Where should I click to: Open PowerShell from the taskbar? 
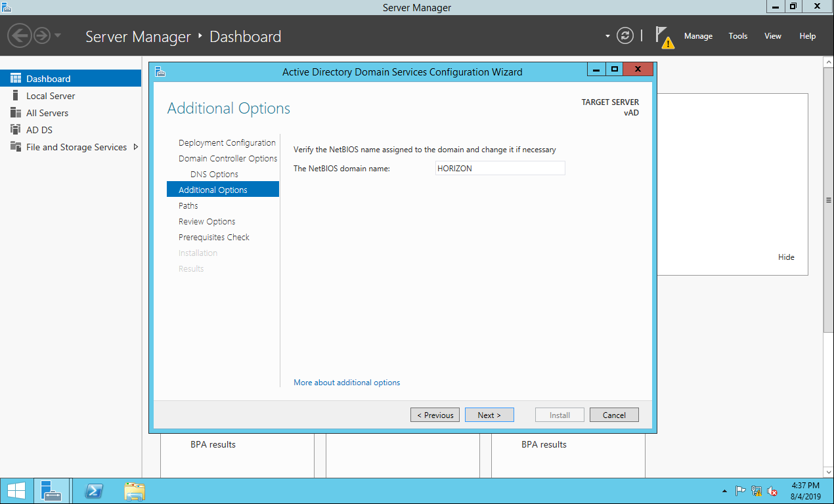coord(94,491)
